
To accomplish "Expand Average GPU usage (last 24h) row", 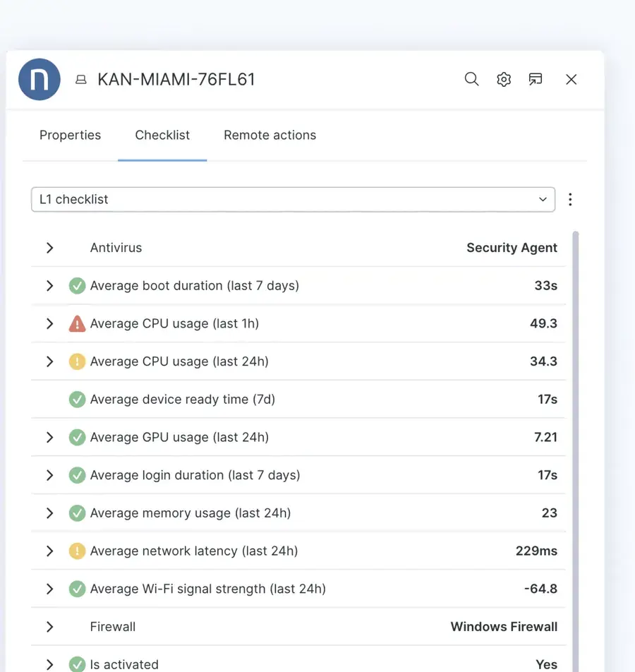I will coord(49,438).
